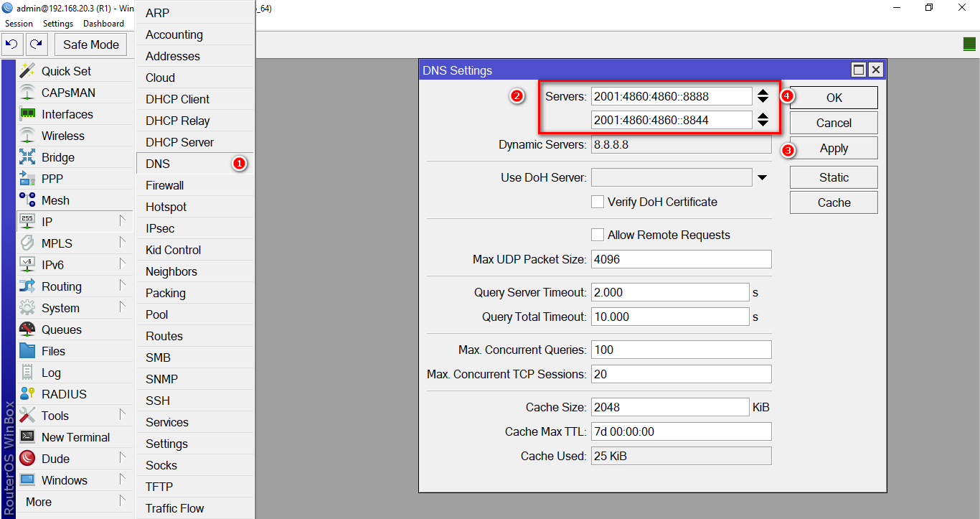
Task: Open the Settings menu in menu bar
Action: 58,24
